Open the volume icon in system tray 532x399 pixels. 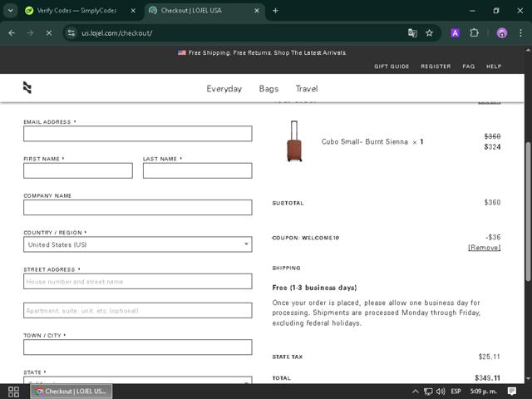(x=441, y=392)
